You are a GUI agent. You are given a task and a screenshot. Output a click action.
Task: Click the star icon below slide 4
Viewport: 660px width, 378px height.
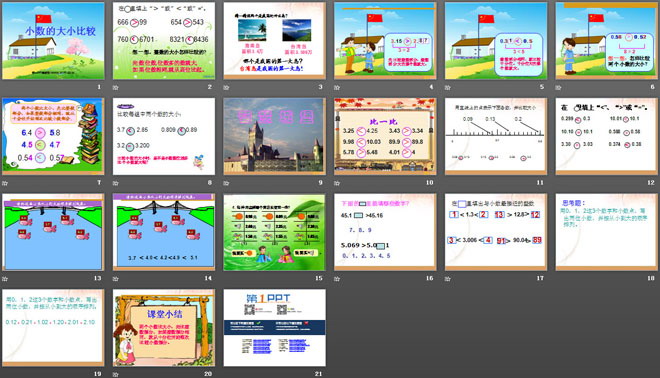337,88
